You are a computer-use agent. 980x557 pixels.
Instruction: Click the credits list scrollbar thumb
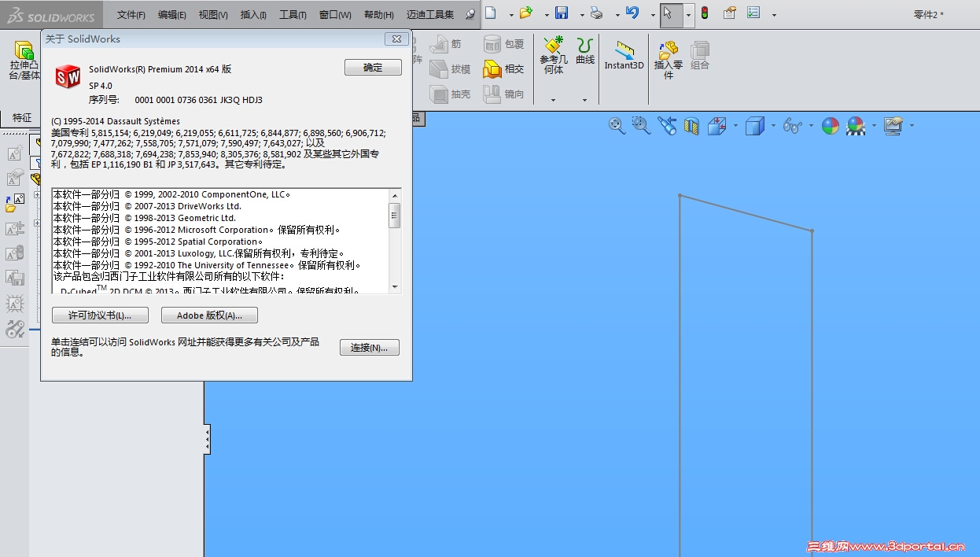click(395, 215)
